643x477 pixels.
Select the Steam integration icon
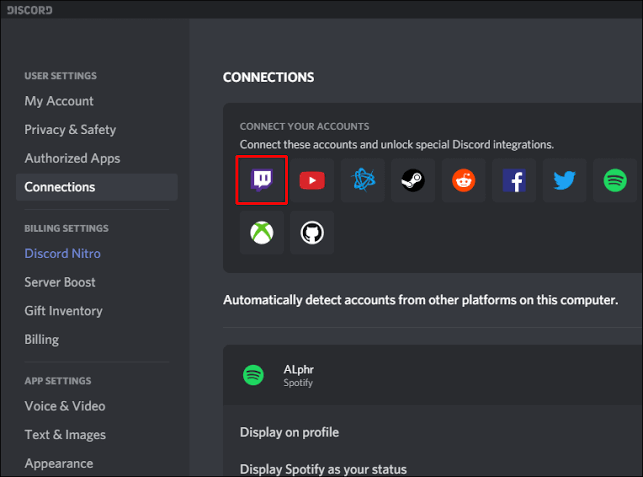(x=412, y=181)
